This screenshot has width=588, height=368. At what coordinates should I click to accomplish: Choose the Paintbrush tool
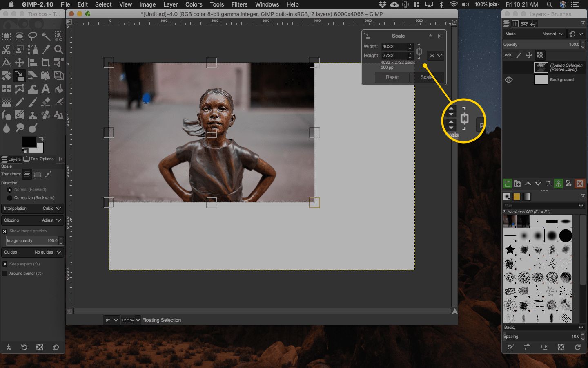pos(33,102)
